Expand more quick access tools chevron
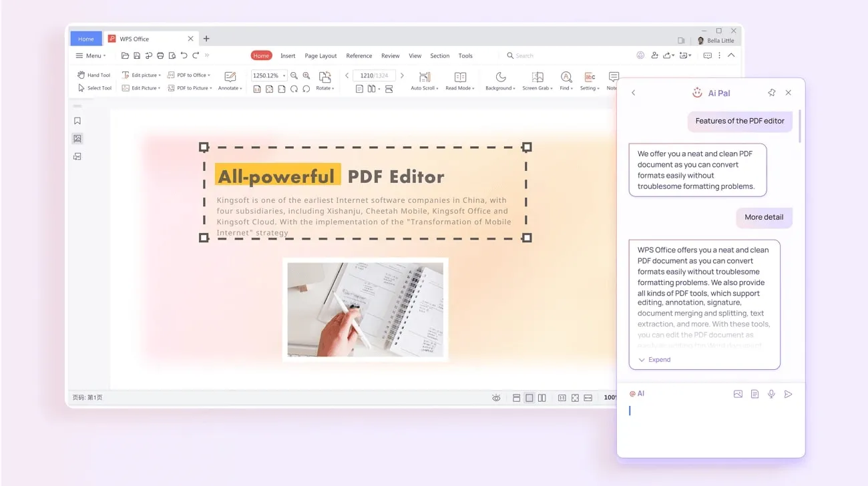Image resolution: width=868 pixels, height=486 pixels. (207, 55)
